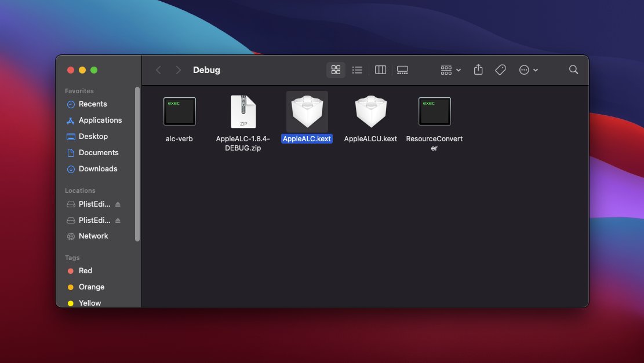Select the AppleALC.kext icon
The height and width of the screenshot is (363, 644).
307,111
